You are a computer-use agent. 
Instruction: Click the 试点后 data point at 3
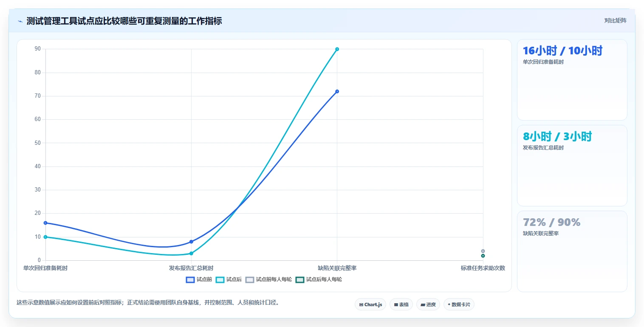pyautogui.click(x=191, y=254)
